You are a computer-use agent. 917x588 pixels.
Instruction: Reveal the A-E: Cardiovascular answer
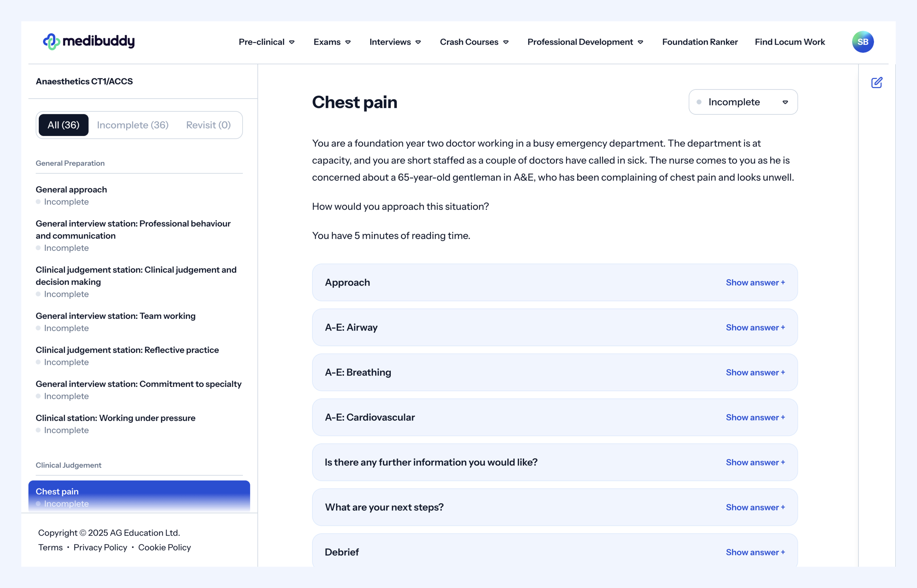(x=755, y=417)
